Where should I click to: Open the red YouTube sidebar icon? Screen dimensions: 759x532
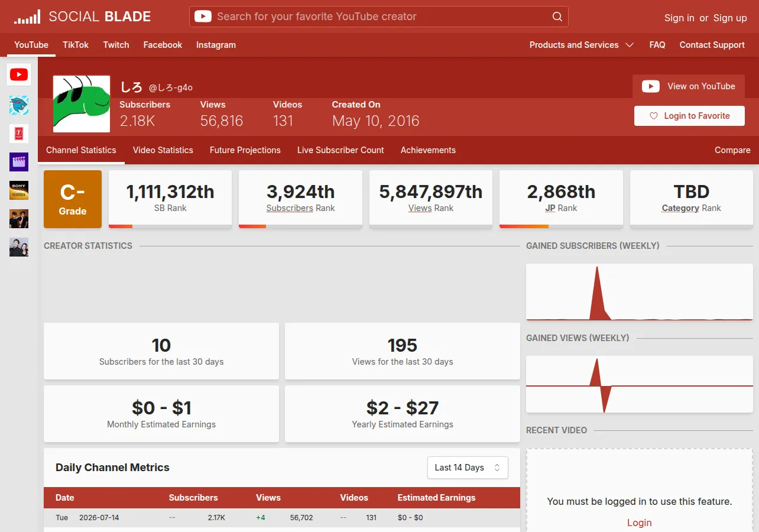[x=19, y=74]
